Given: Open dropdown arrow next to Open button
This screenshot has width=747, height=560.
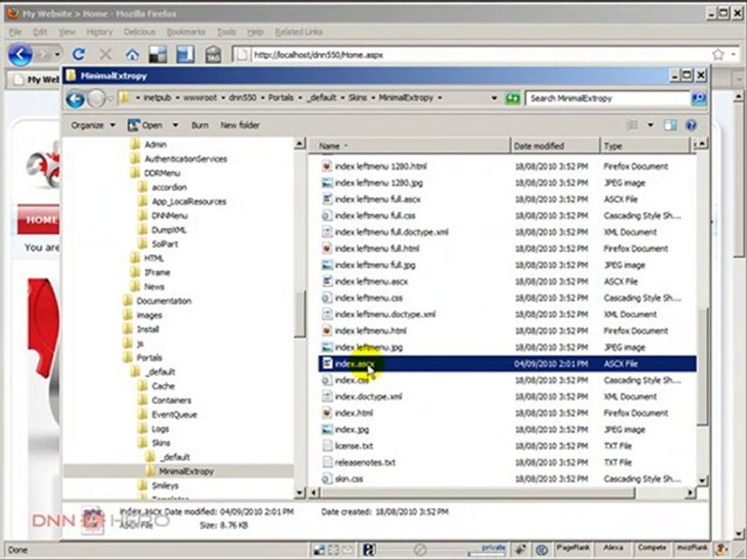Looking at the screenshot, I should 175,125.
